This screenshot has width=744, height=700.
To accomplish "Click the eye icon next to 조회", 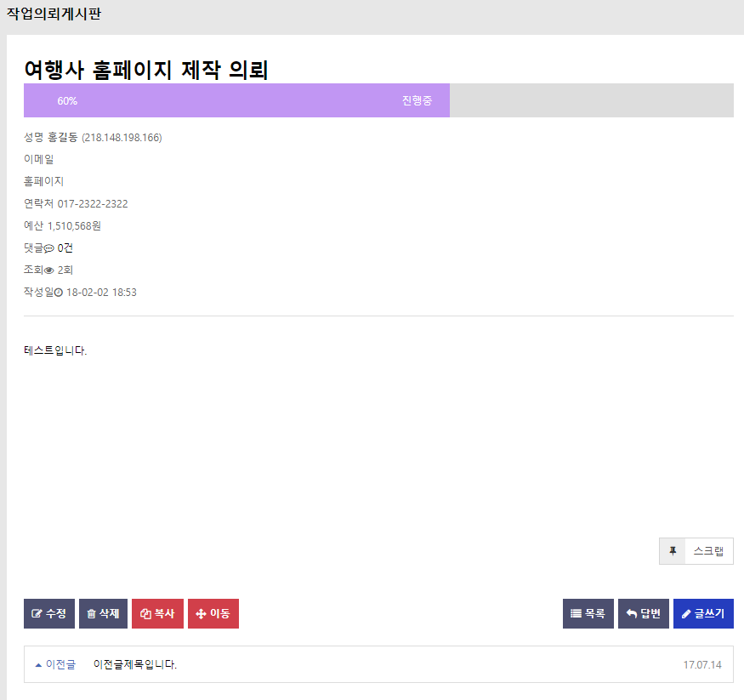I will (x=48, y=270).
